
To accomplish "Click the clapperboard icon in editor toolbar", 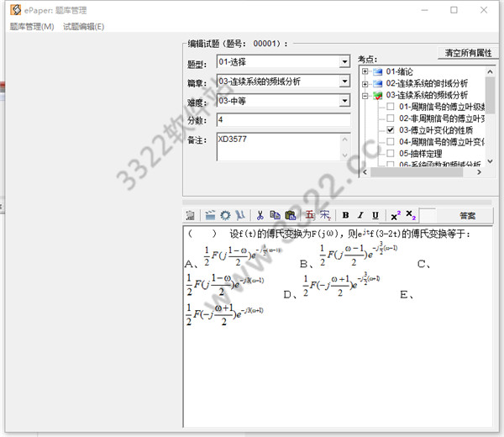I will (210, 215).
